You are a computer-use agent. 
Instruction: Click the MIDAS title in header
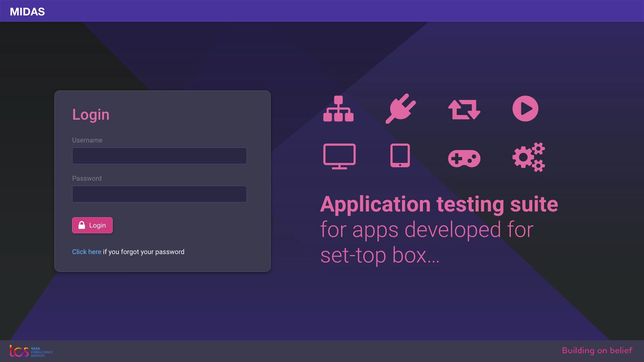pos(27,11)
